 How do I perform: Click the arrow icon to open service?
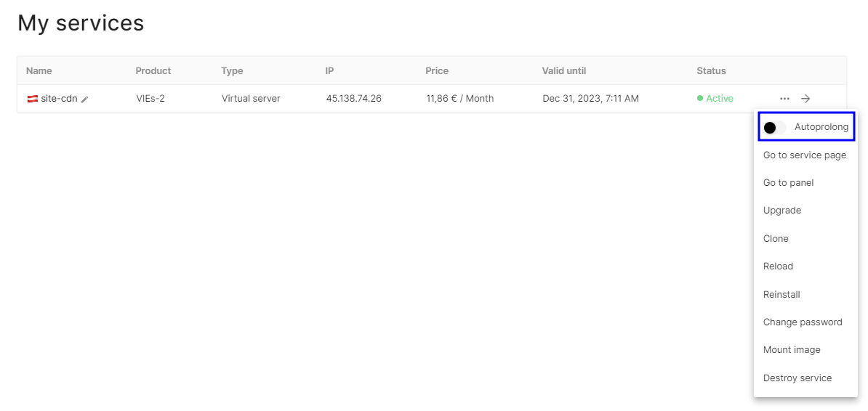(x=805, y=98)
